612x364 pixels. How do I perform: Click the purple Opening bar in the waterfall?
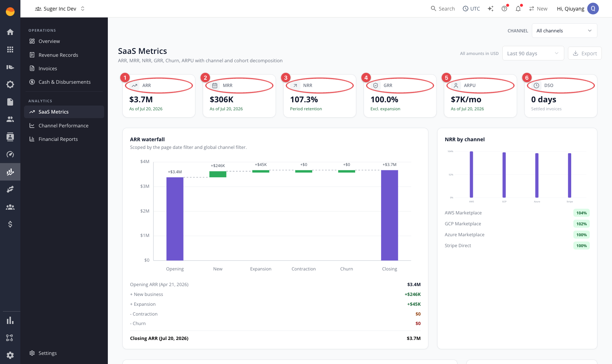click(175, 219)
